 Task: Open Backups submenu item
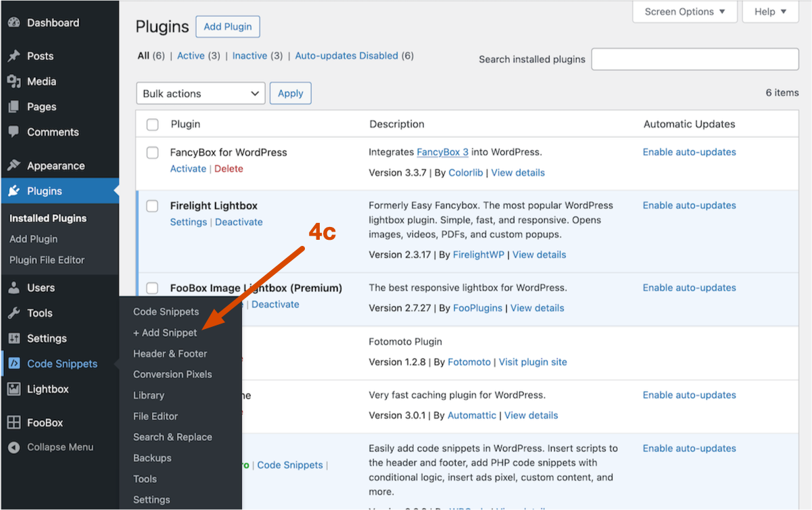[152, 458]
